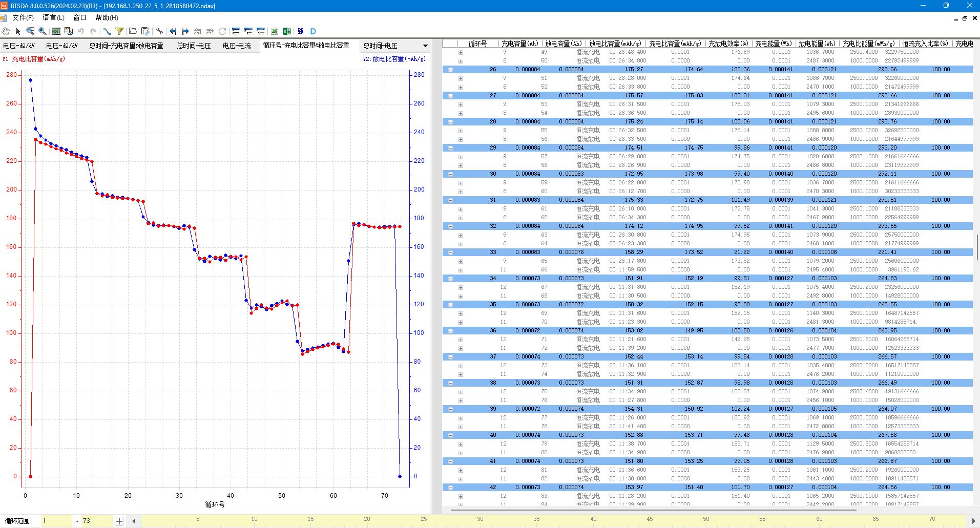Go to next with blue right arrow

click(x=185, y=31)
